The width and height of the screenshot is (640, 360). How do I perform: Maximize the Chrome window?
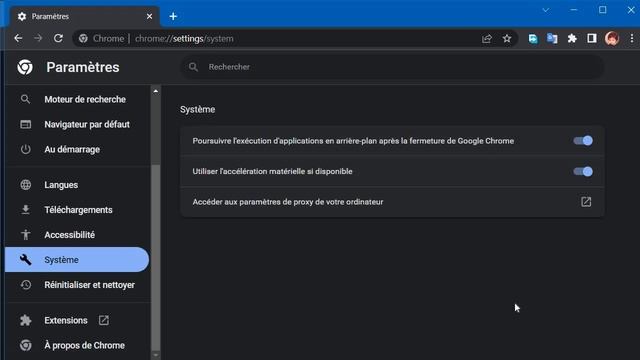(602, 10)
